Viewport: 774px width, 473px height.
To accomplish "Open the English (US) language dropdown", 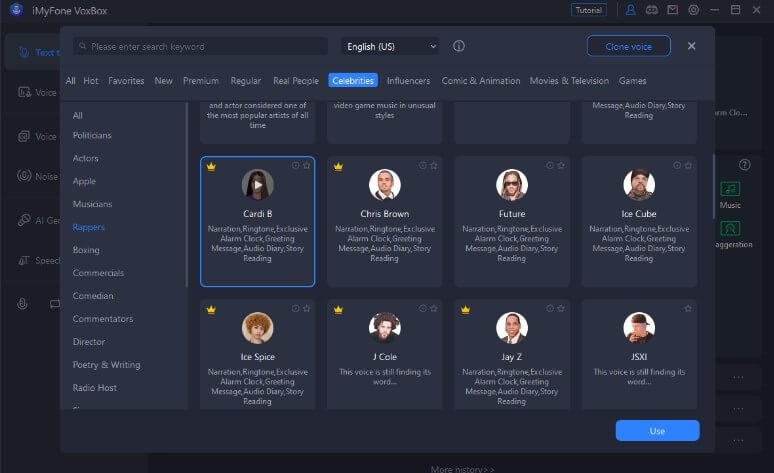I will (x=390, y=46).
